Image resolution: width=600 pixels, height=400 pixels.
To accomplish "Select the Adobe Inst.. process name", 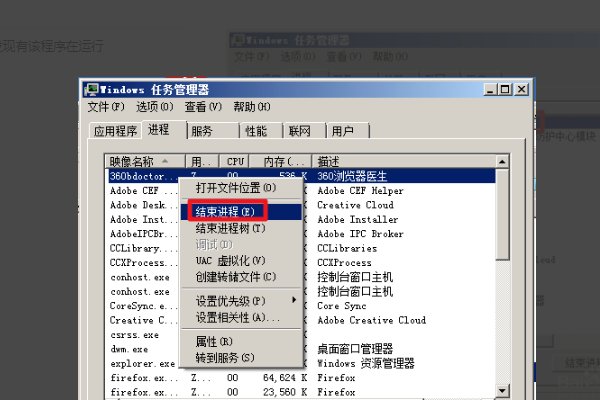I will 143,219.
